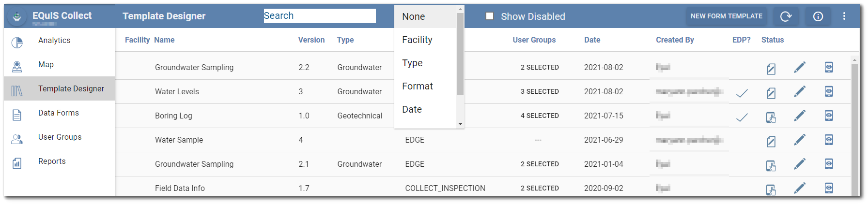Click edit pencil for Boring Log row
Image resolution: width=868 pixels, height=204 pixels.
click(x=800, y=116)
